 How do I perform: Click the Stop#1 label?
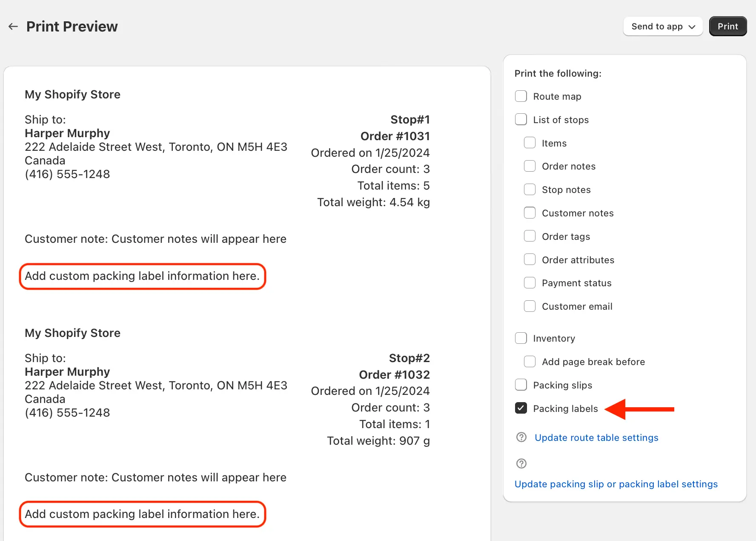point(410,119)
